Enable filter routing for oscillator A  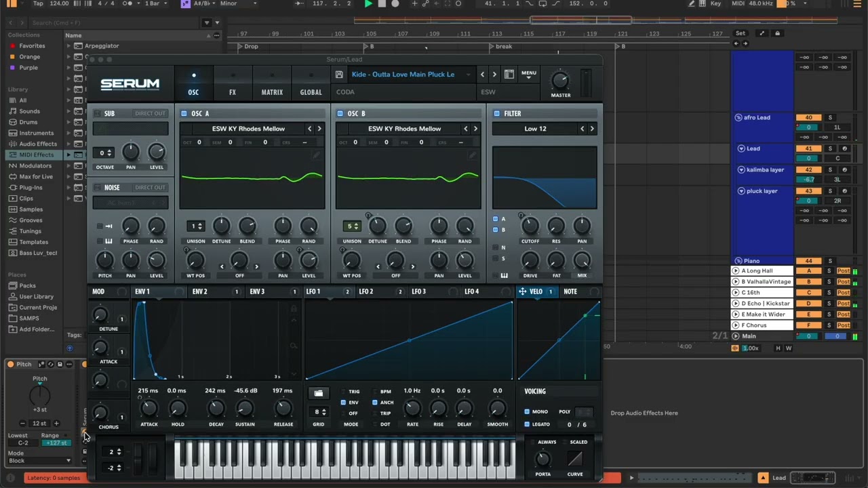(x=496, y=219)
